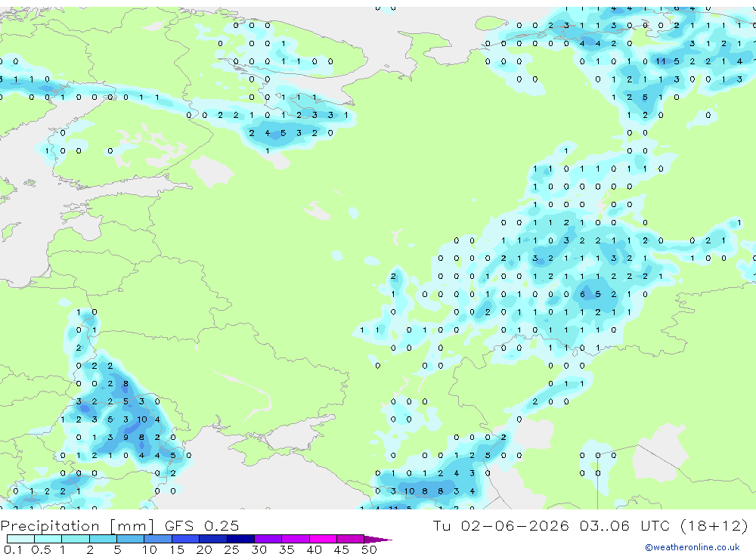Click the purple arrow tip ending the legend
This screenshot has width=756, height=554.
click(x=378, y=539)
